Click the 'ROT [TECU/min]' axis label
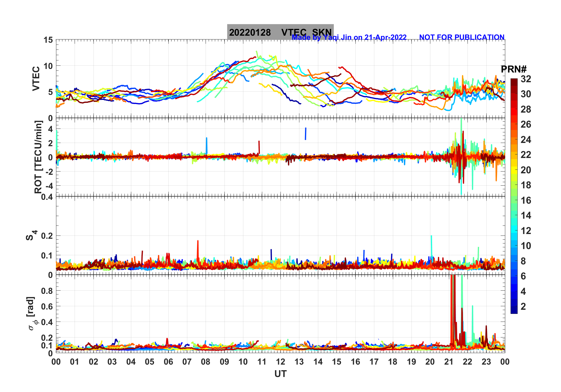 tap(38, 157)
